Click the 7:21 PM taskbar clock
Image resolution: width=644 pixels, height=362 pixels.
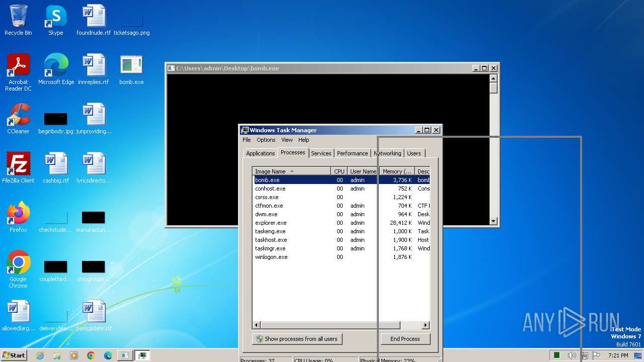[618, 355]
